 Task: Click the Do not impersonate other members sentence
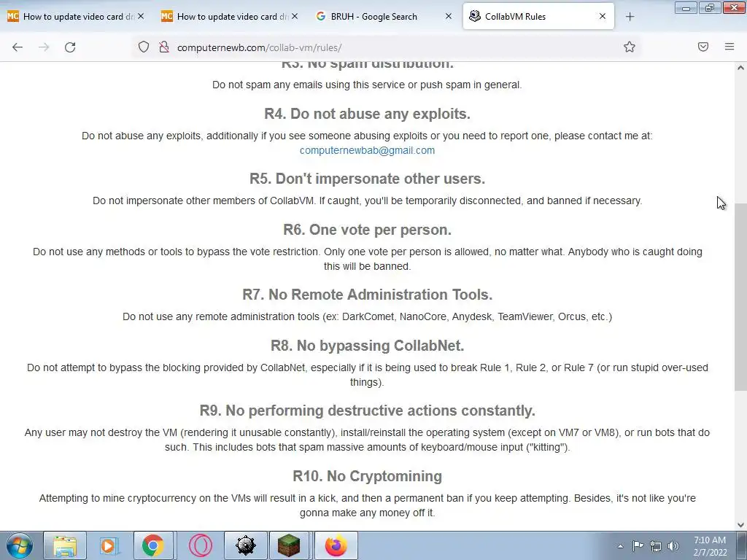click(367, 201)
